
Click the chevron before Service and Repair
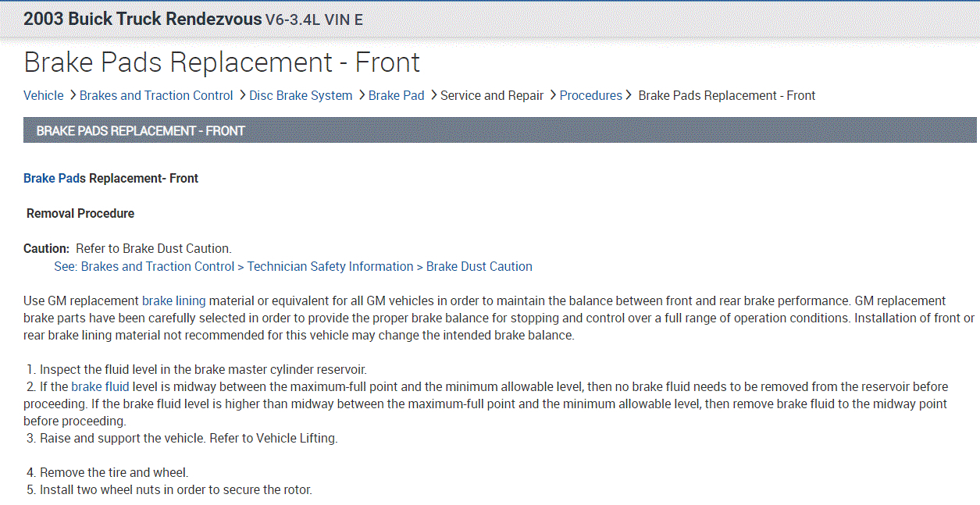(x=433, y=95)
